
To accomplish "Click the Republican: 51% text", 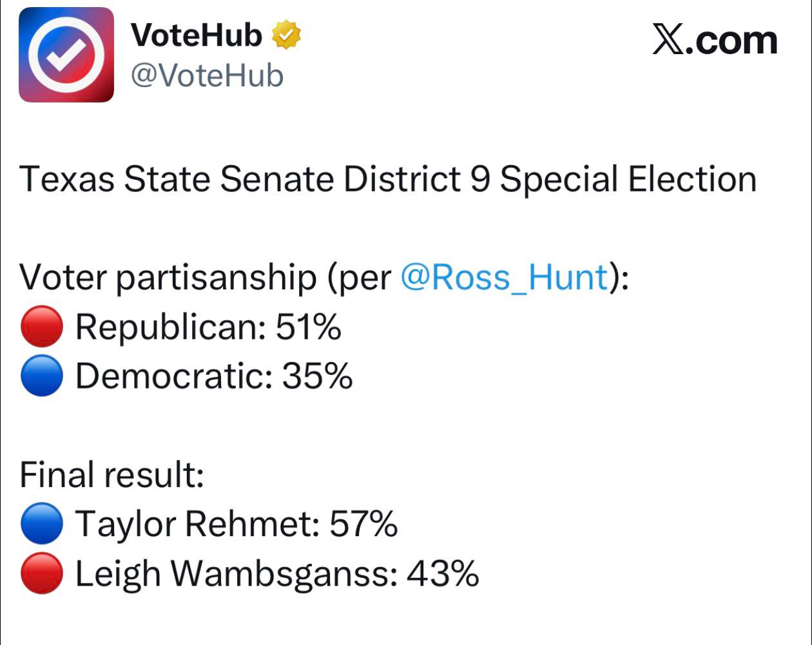I will tap(208, 328).
